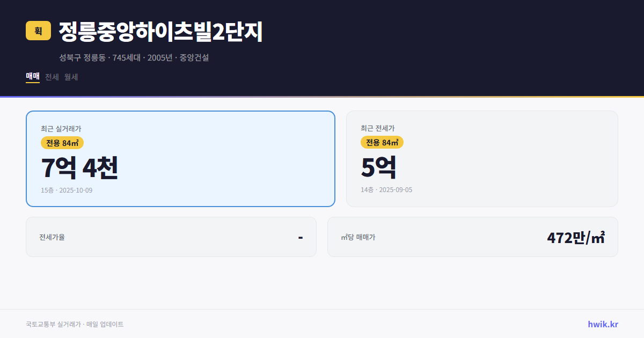This screenshot has width=644, height=338.
Task: Click the 14층 floor label on jeonse card
Action: (367, 190)
